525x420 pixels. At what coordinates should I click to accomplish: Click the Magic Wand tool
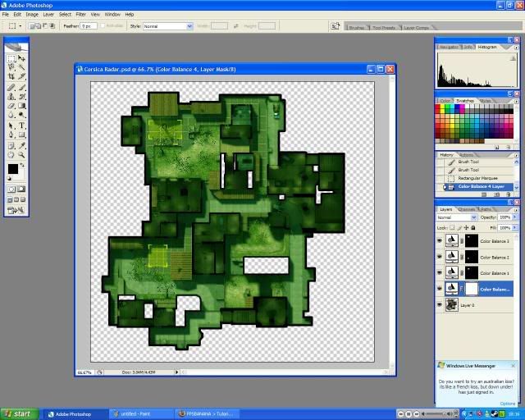(x=21, y=68)
